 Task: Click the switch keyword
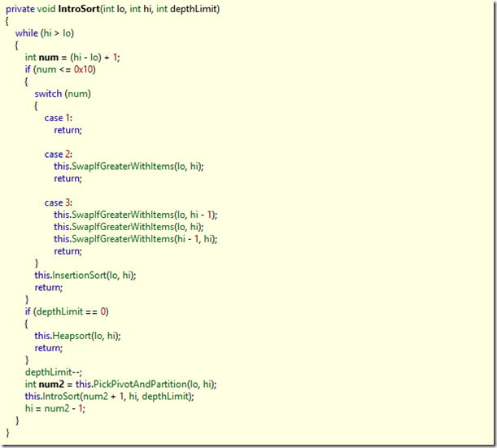(x=48, y=94)
